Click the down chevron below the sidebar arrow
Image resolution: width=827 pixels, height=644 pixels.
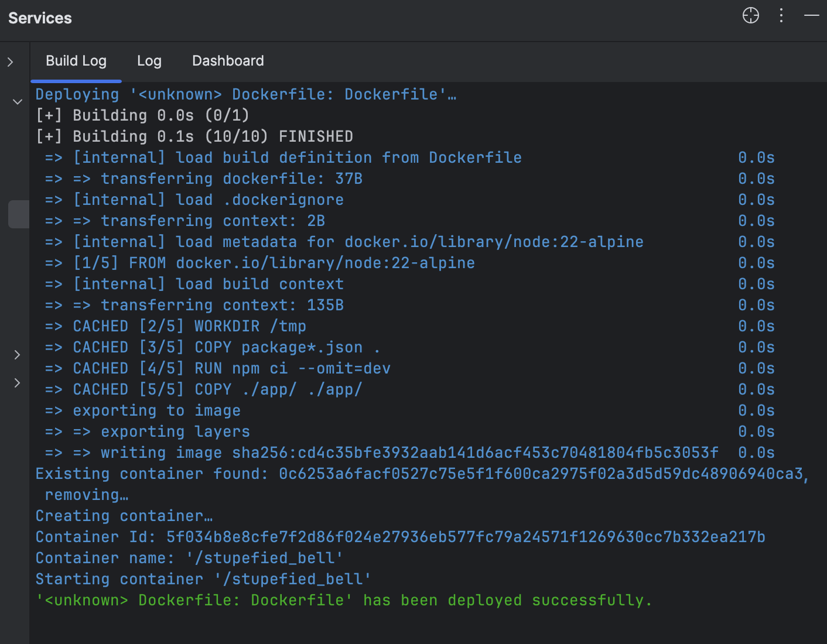(17, 102)
